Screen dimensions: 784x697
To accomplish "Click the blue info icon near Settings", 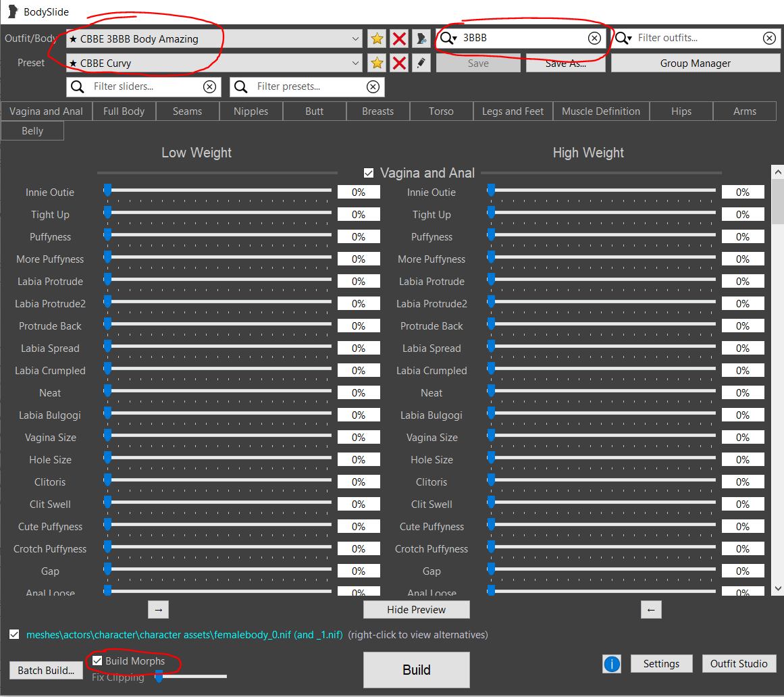I will pos(612,663).
